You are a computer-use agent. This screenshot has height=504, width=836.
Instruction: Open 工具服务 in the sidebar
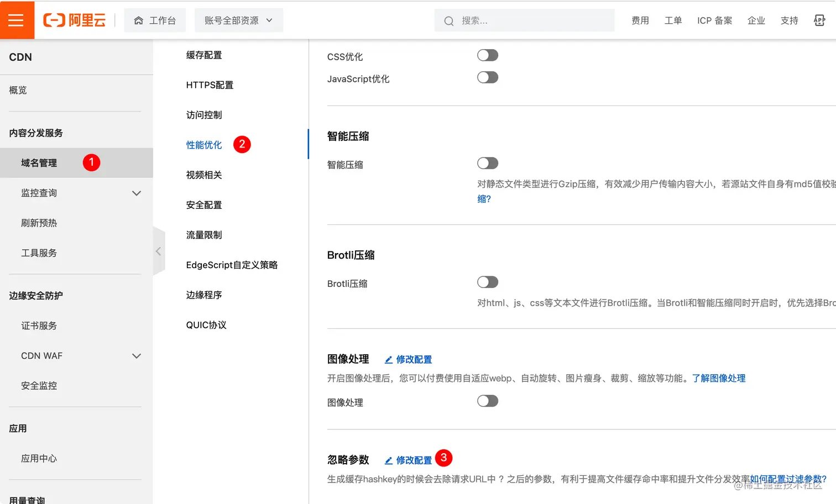click(39, 253)
